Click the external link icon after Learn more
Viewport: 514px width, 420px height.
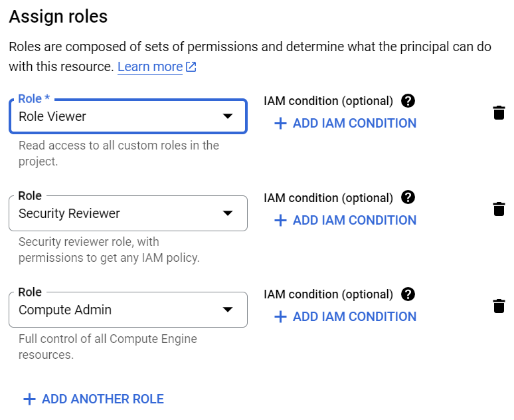[191, 67]
